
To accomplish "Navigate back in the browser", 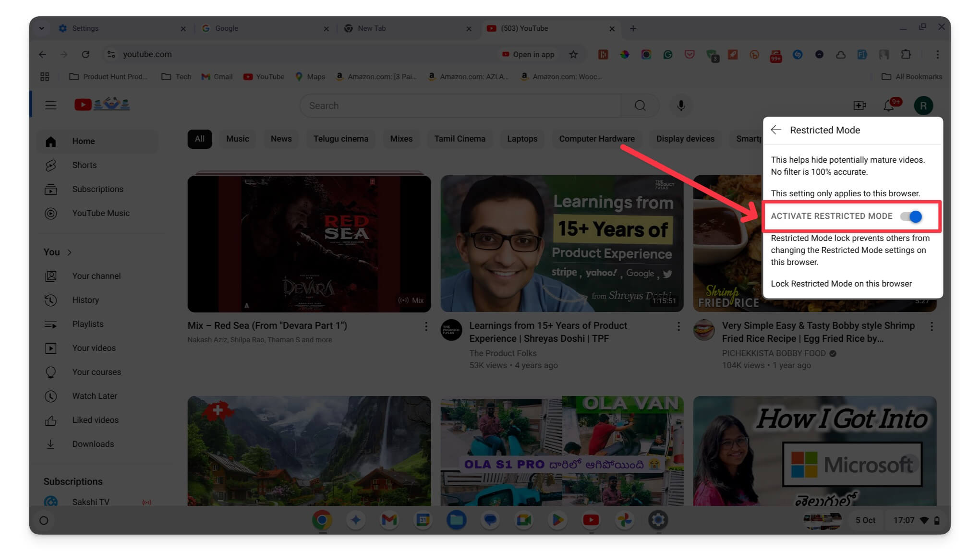I will (x=43, y=54).
